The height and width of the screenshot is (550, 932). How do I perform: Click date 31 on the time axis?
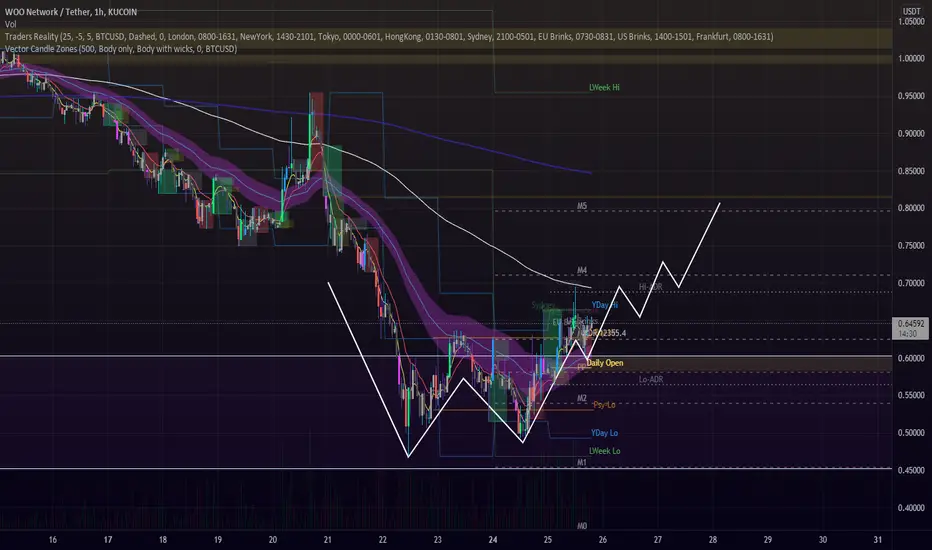point(878,540)
